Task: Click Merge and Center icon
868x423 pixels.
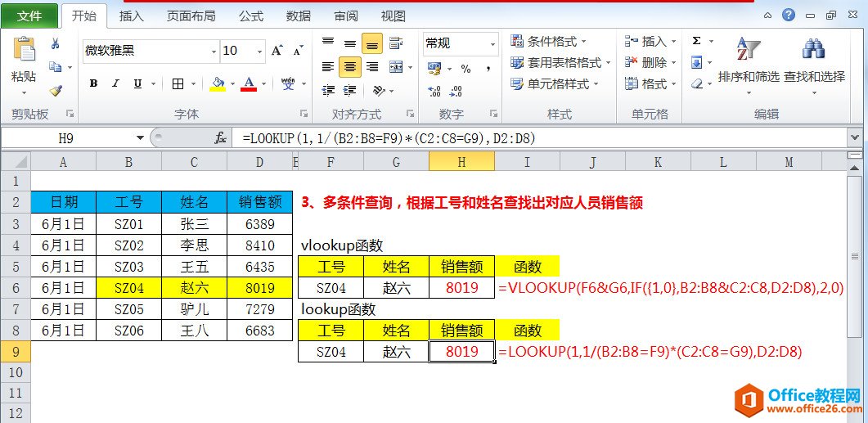Action: click(x=396, y=66)
